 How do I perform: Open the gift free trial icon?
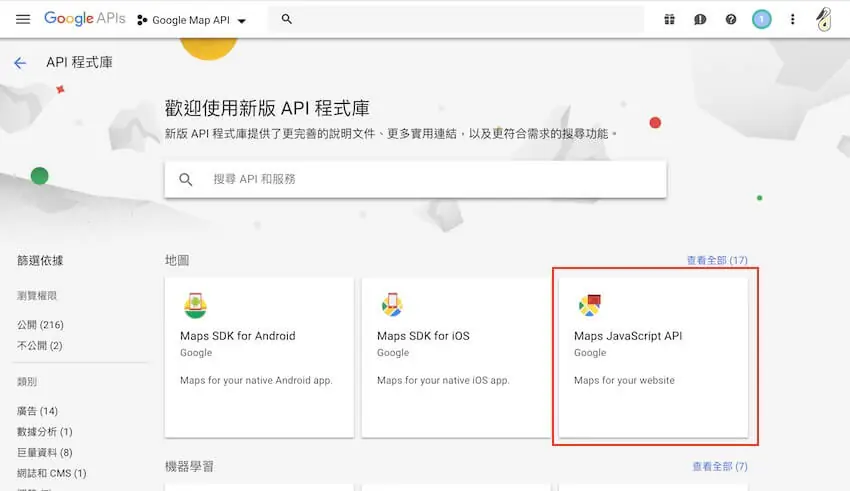point(669,20)
